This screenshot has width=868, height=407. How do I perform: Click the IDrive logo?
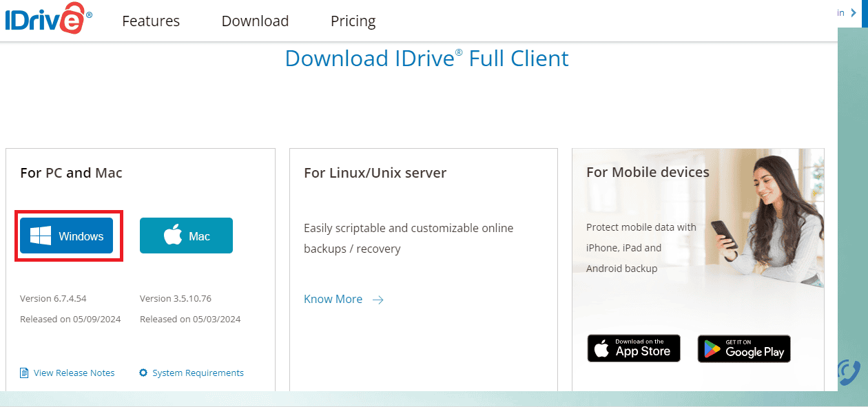tap(48, 21)
